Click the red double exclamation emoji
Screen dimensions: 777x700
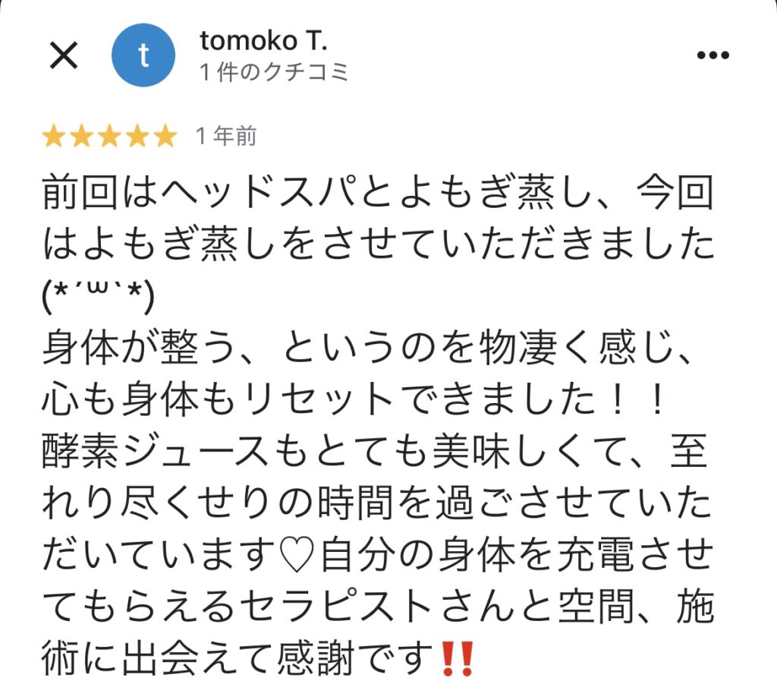pos(457,659)
